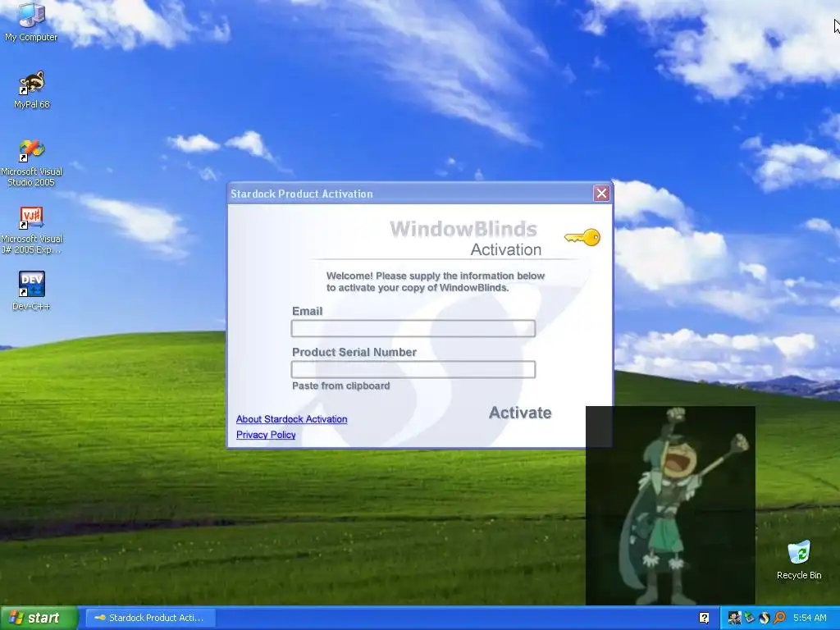This screenshot has height=630, width=840.
Task: Select Microsoft Visual Studio 2005 shortcut
Action: pos(32,162)
